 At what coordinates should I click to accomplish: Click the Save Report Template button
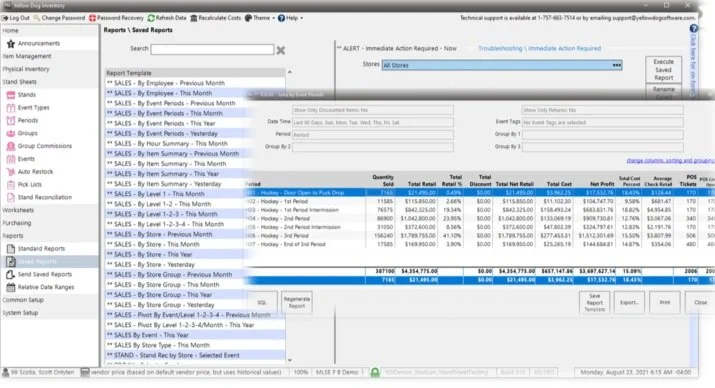tap(595, 303)
